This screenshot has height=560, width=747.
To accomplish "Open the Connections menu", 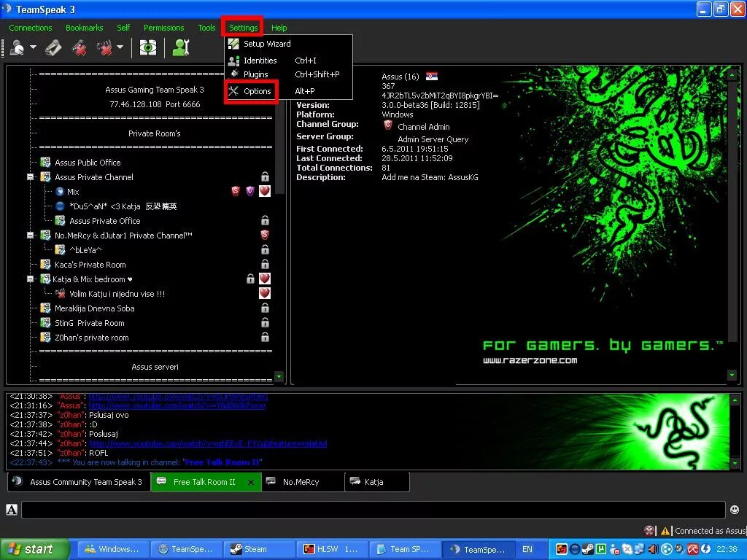I will 31,28.
